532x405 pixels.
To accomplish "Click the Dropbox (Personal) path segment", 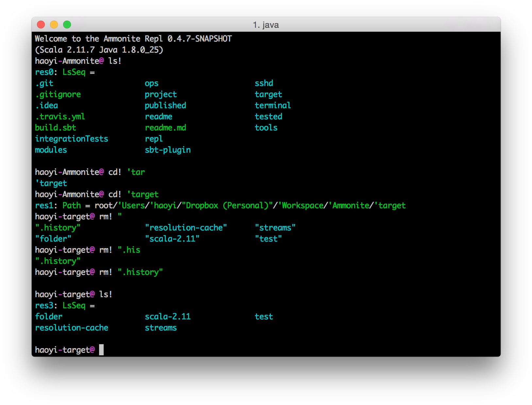I will (x=229, y=205).
